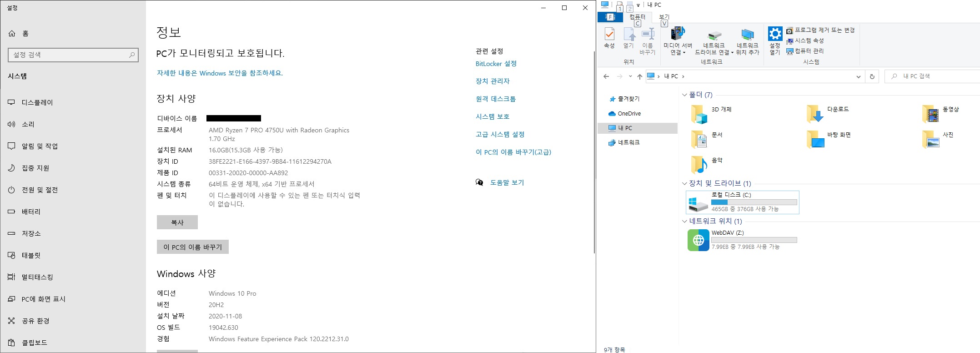
Task: Switch to the 컴퓨터 ribbon tab
Action: pyautogui.click(x=637, y=17)
